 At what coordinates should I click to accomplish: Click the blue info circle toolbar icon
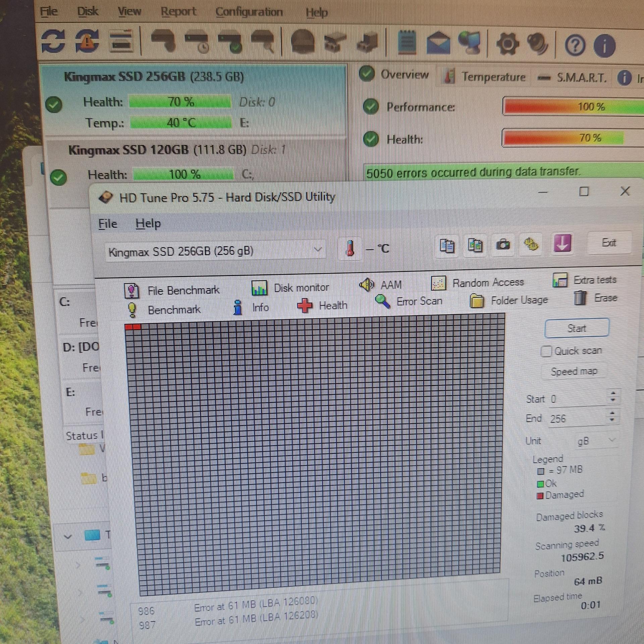pos(604,45)
